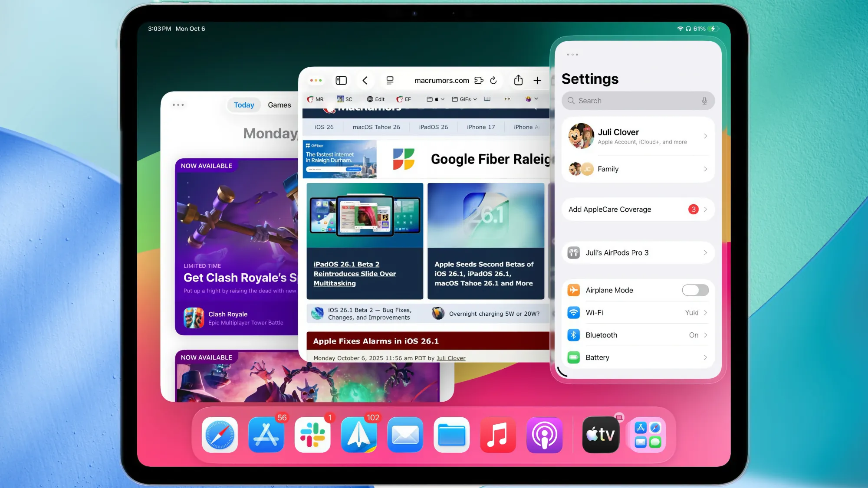Open Slack from the Dock
Viewport: 868px width, 488px height.
pyautogui.click(x=312, y=435)
